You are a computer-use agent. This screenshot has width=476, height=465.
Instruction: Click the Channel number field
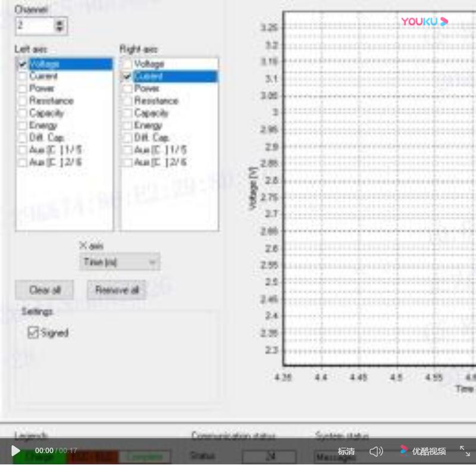tap(35, 26)
